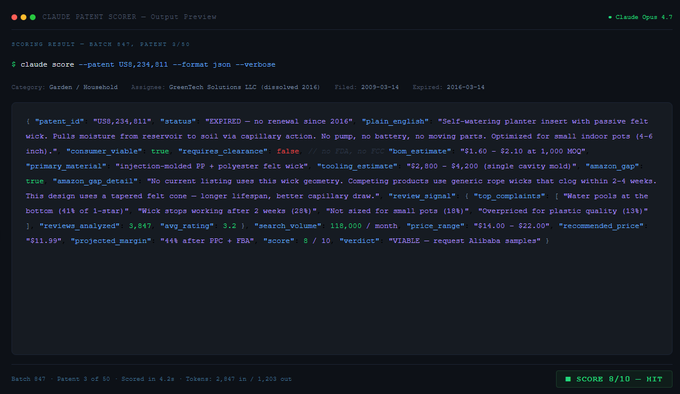The height and width of the screenshot is (394, 680).
Task: Click the "search_volume" JSON key
Action: click(288, 226)
